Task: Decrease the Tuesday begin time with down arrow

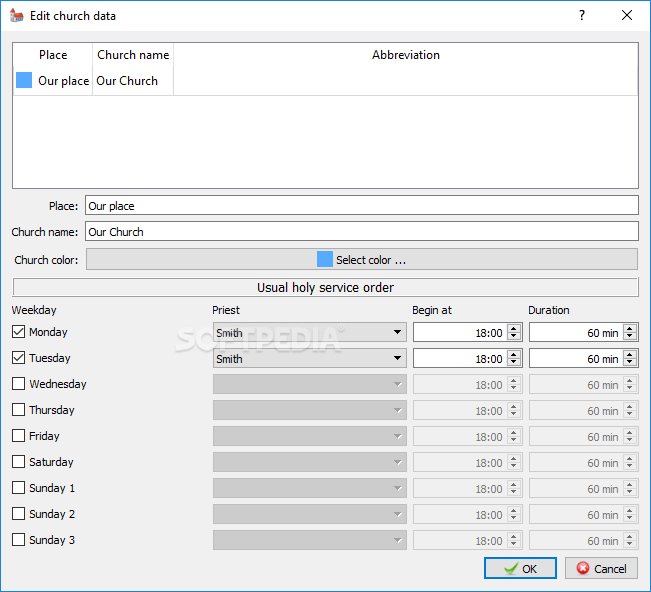Action: click(x=514, y=363)
